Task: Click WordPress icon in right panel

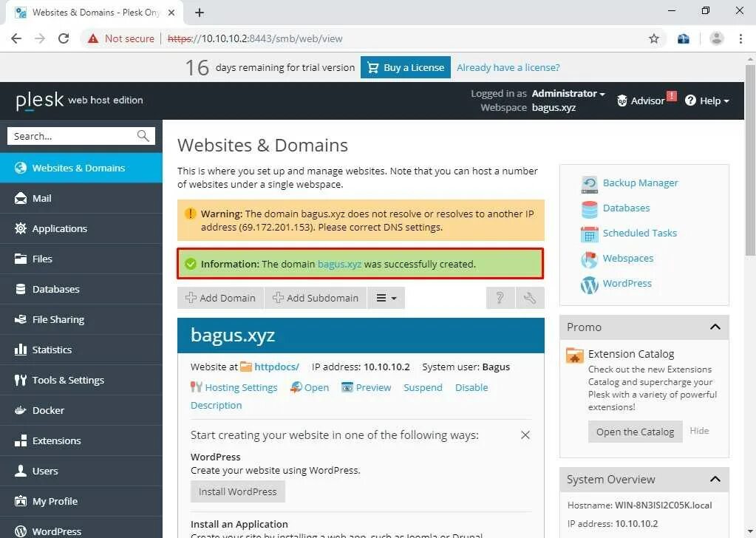Action: coord(589,285)
